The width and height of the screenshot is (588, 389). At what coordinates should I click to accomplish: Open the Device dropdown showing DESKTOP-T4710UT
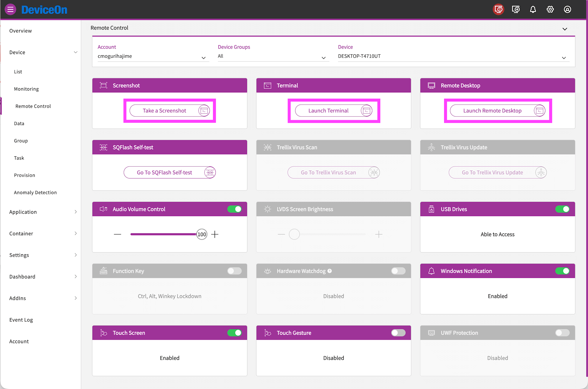click(454, 56)
